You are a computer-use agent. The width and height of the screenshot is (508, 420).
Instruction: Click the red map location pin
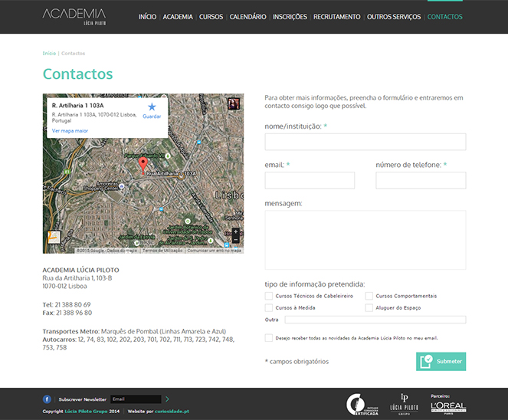pyautogui.click(x=143, y=166)
